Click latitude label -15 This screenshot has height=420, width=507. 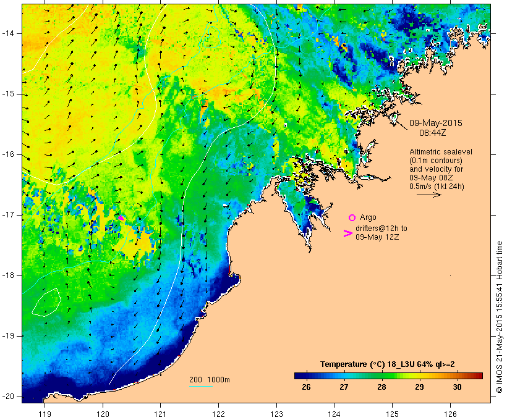point(8,94)
